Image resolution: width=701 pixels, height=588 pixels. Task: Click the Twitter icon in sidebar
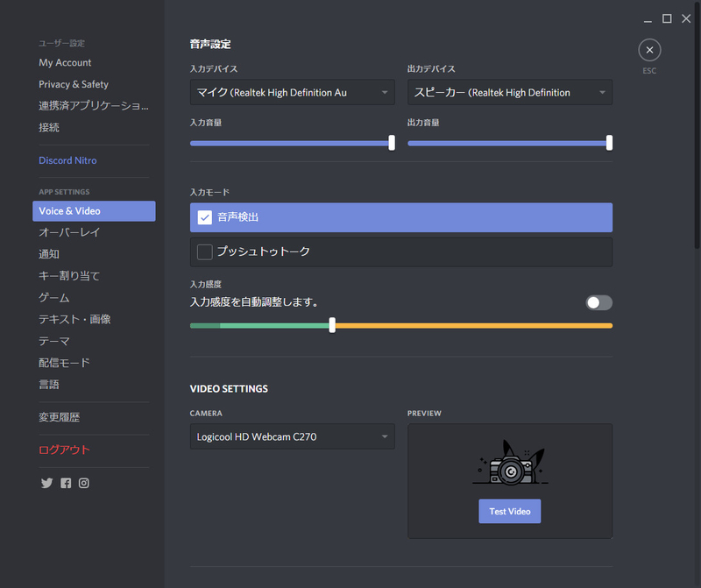47,483
